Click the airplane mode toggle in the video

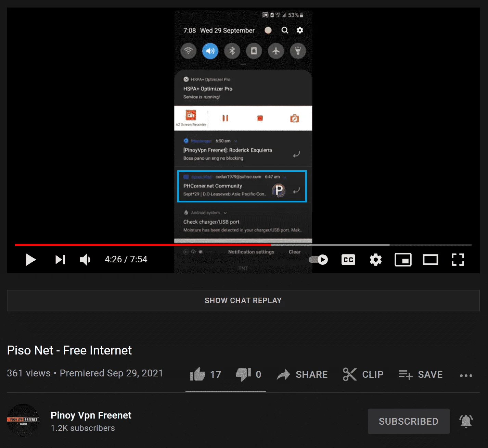(276, 51)
